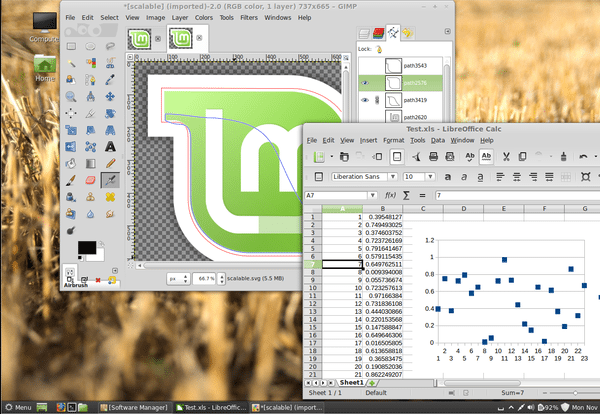
Task: Open the Layer menu in GIMP
Action: click(x=180, y=18)
